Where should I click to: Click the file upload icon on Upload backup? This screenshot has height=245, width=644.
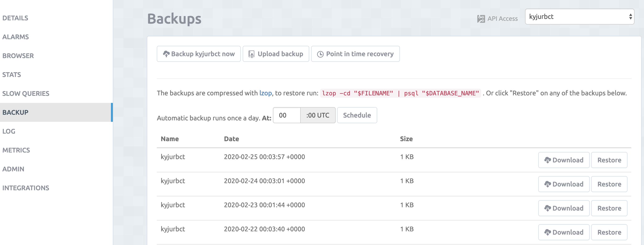(x=251, y=54)
